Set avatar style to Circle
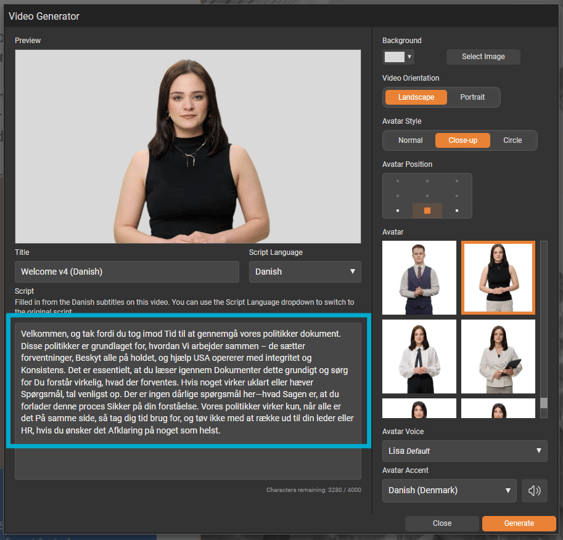This screenshot has width=563, height=540. click(512, 140)
